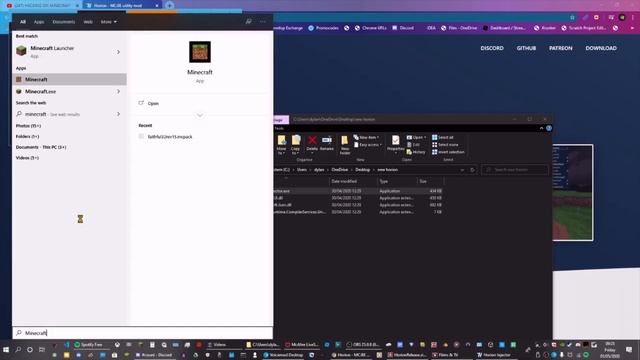Switch to All search filter tab
This screenshot has width=640, height=360.
[23, 22]
